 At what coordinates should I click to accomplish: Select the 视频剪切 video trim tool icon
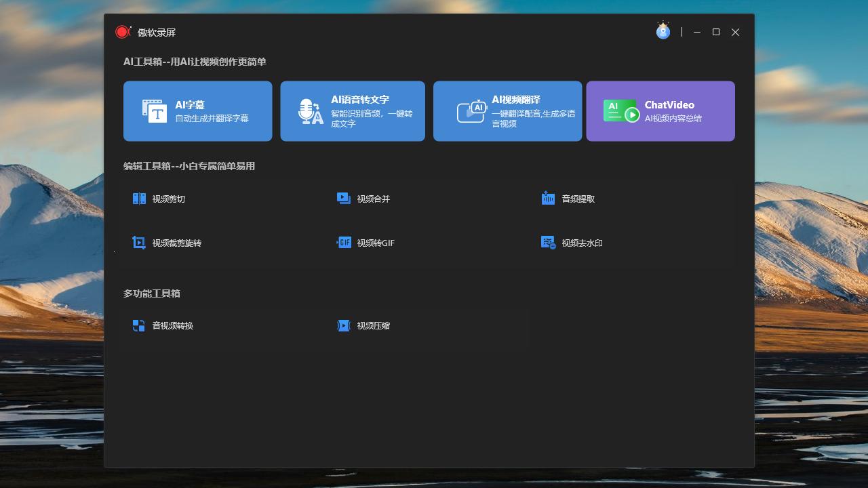click(138, 198)
